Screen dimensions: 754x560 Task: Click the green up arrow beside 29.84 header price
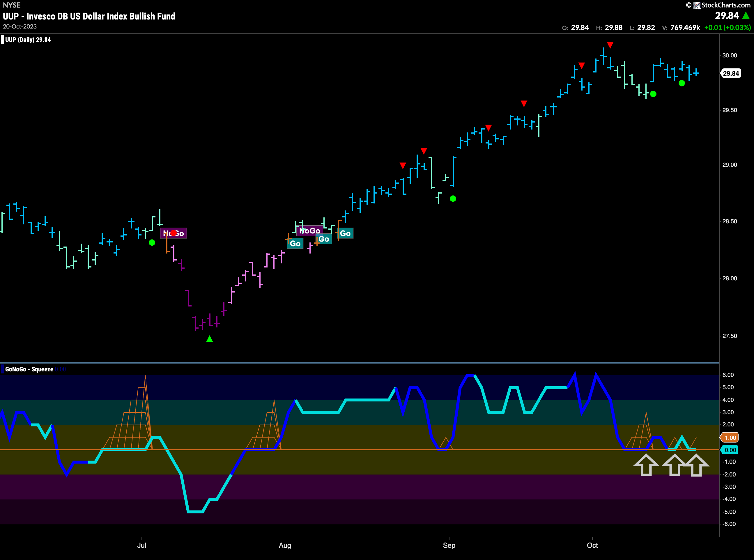(x=746, y=16)
